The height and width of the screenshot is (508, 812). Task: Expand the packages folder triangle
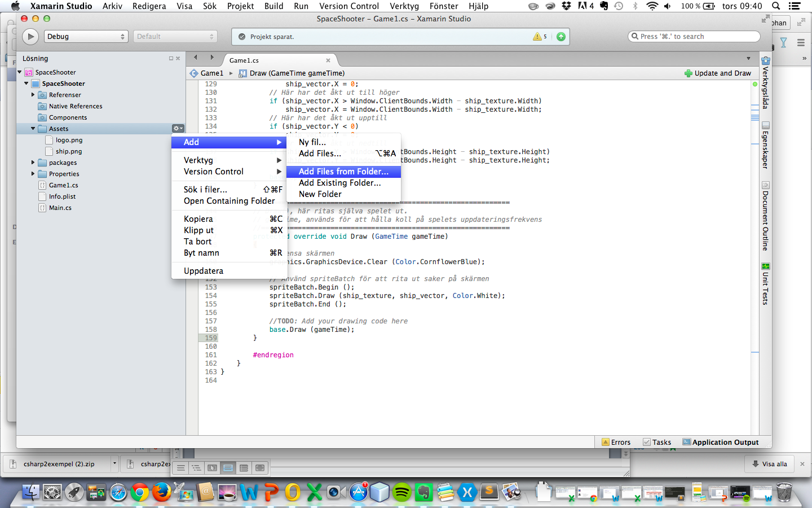[33, 163]
